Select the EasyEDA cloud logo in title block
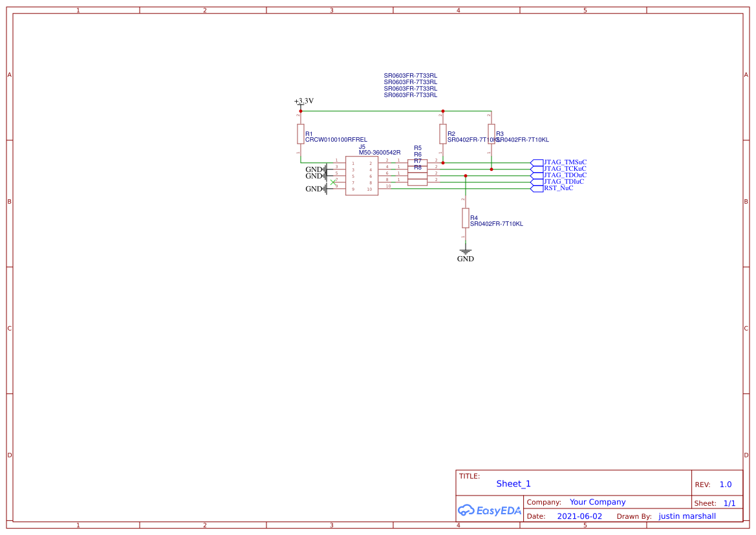 pos(488,510)
